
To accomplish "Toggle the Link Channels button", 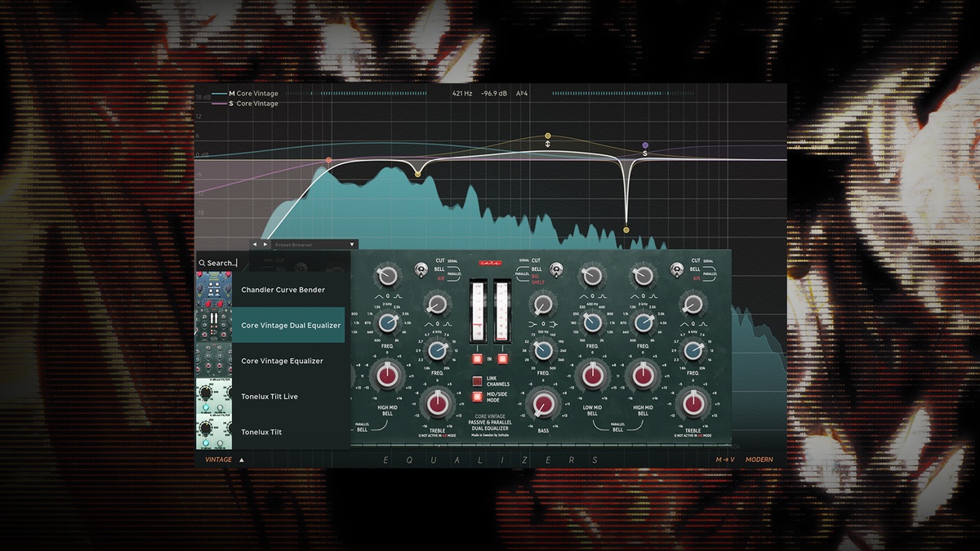I will click(x=478, y=380).
